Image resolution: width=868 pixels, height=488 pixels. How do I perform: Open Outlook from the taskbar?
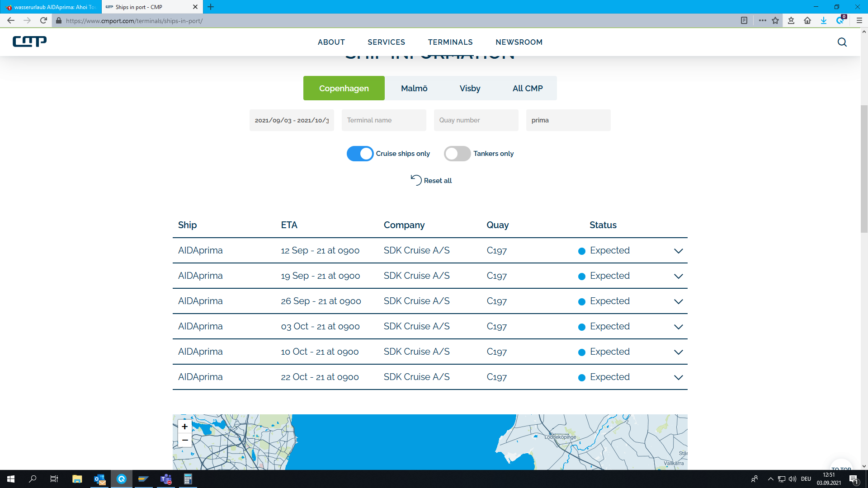(x=99, y=479)
